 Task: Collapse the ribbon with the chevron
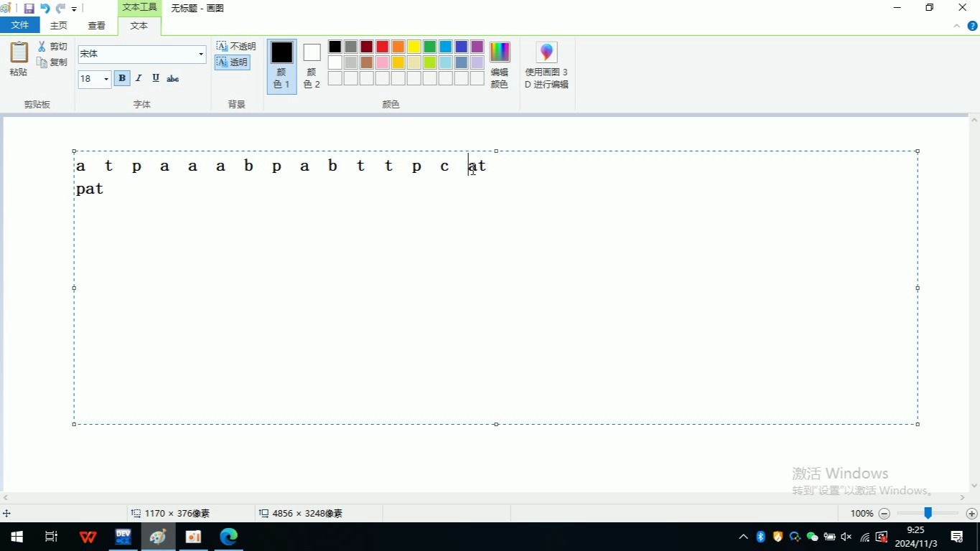coord(956,26)
